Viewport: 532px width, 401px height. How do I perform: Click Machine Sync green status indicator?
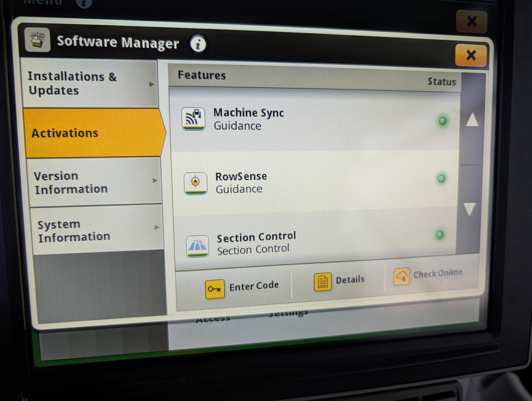443,121
